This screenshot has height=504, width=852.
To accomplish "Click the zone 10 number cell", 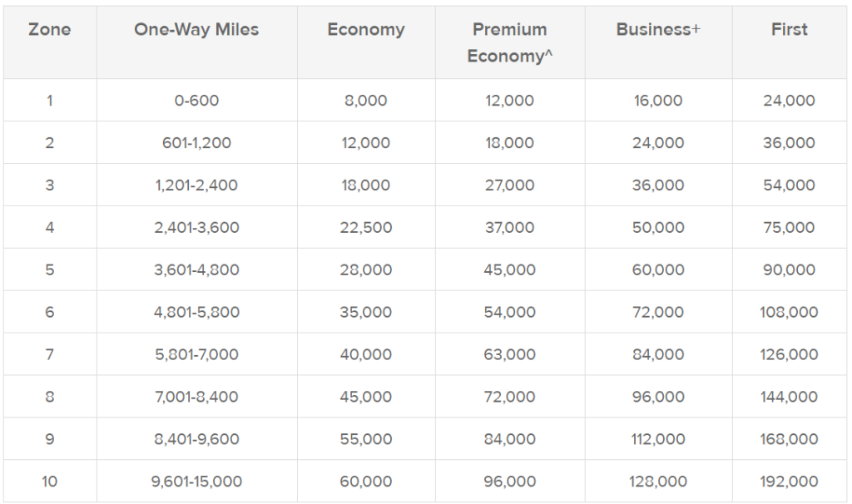I will (49, 482).
